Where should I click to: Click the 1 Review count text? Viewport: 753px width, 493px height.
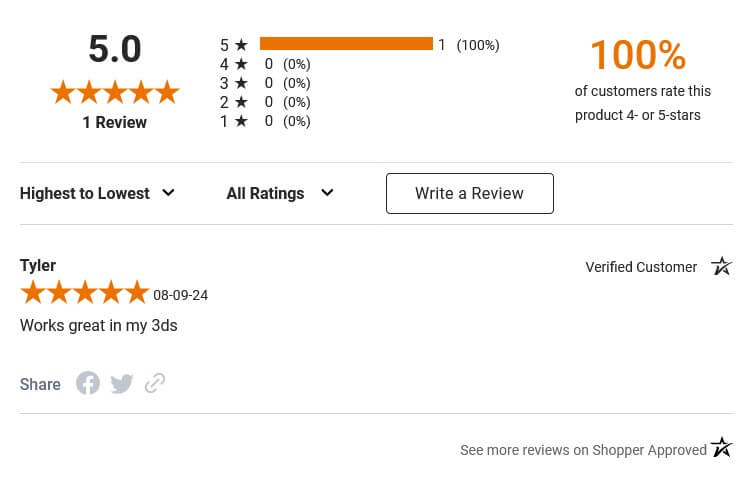point(115,122)
